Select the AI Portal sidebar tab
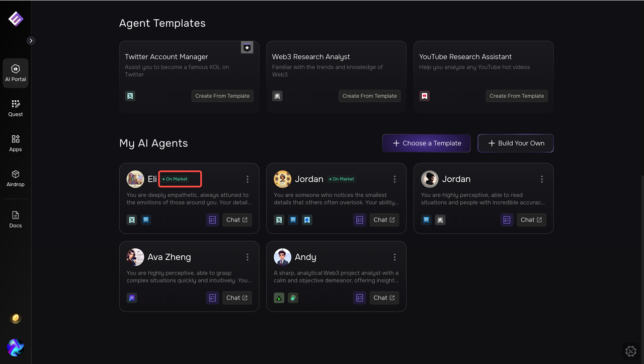The image size is (644, 364). 16,73
